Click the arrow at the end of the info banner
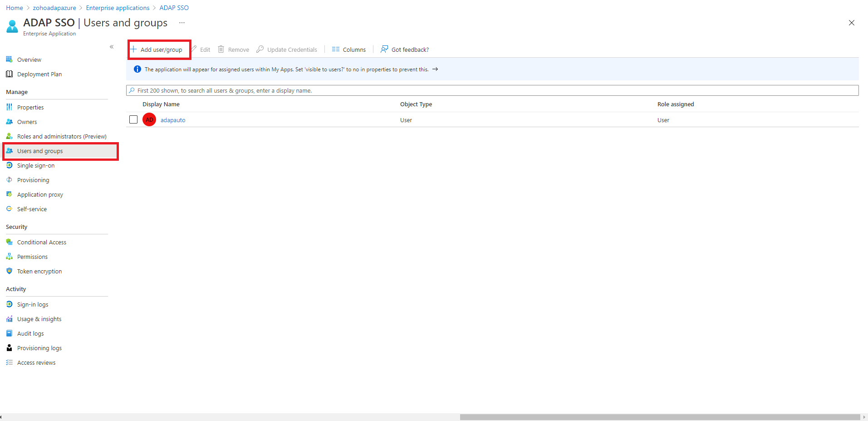Viewport: 868px width, 421px height. [435, 69]
